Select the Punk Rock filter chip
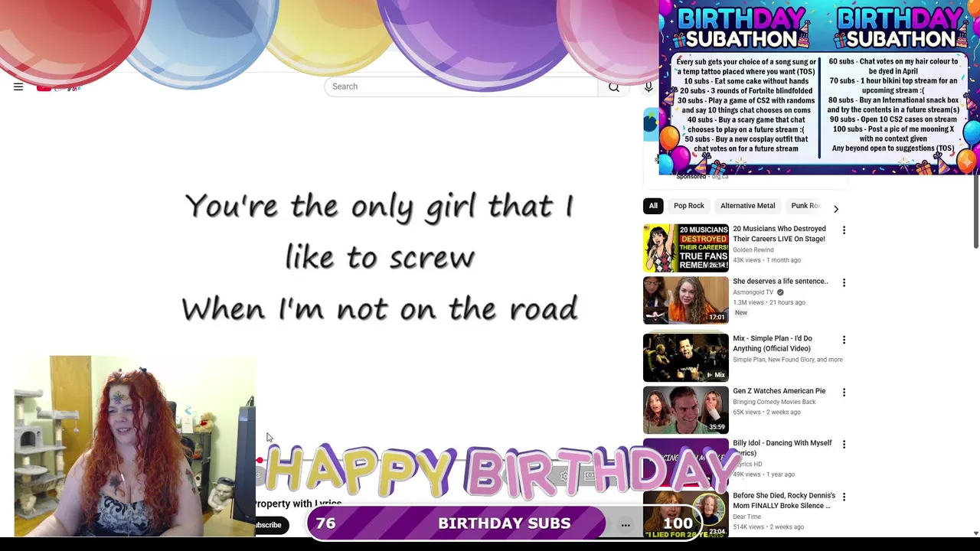This screenshot has width=980, height=551. [805, 206]
